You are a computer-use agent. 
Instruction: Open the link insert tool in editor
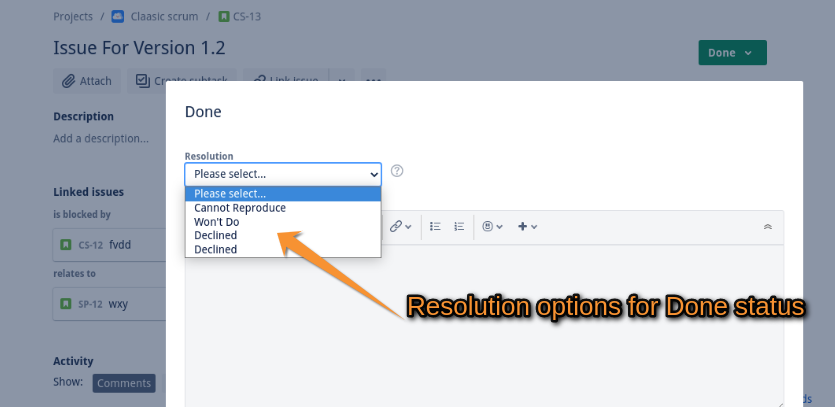pos(400,226)
